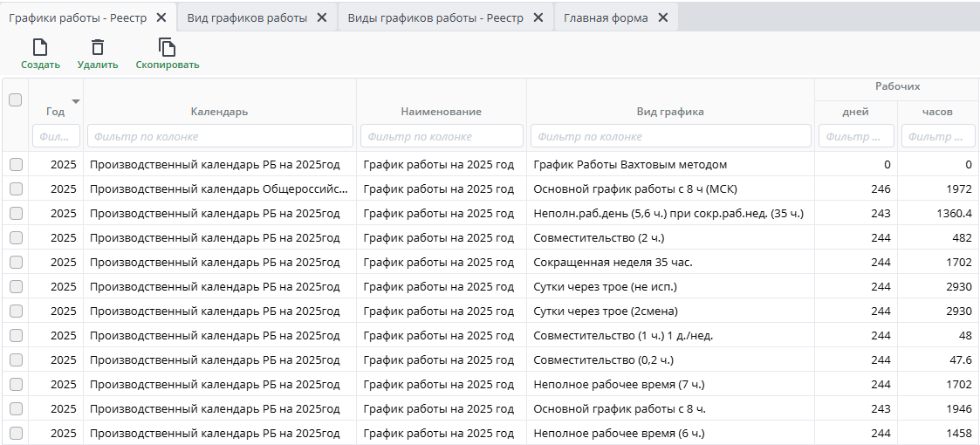
Task: Close the Виды графиков работы - Реестр tab
Action: tap(538, 17)
